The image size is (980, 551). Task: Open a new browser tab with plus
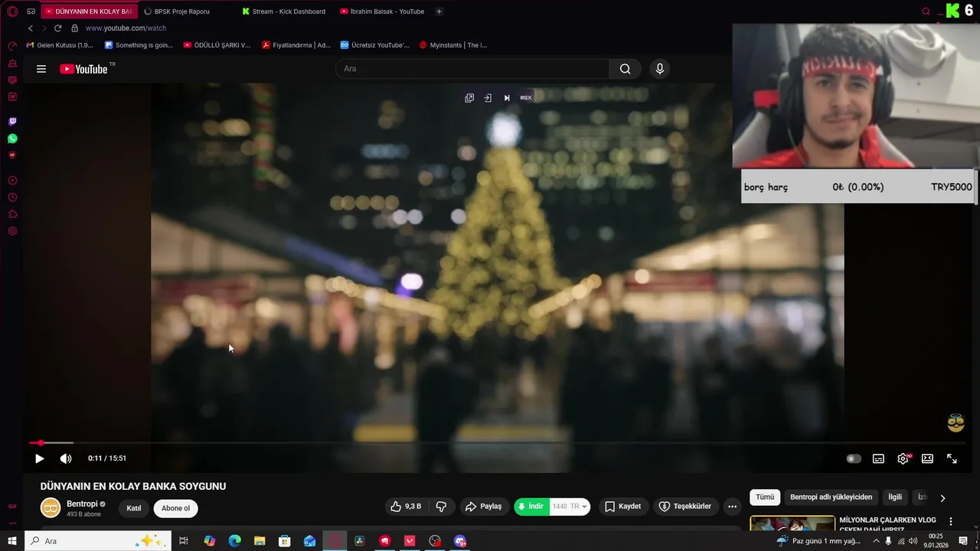coord(439,11)
